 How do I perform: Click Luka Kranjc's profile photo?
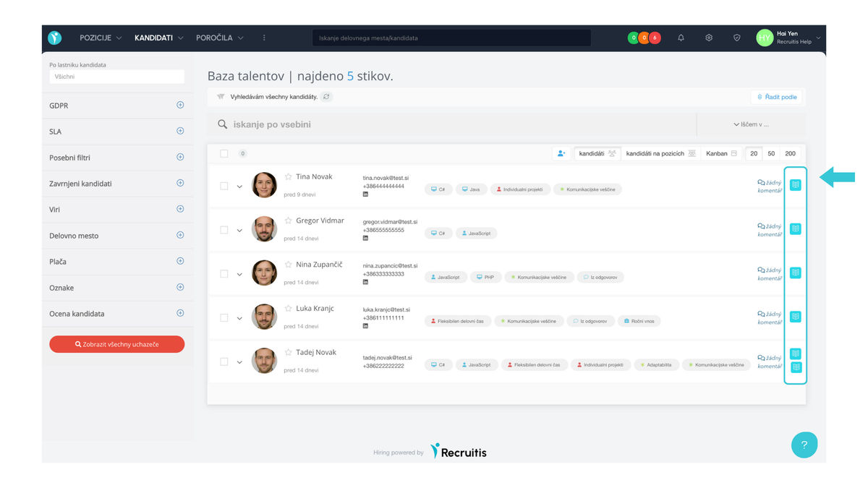[x=264, y=317]
